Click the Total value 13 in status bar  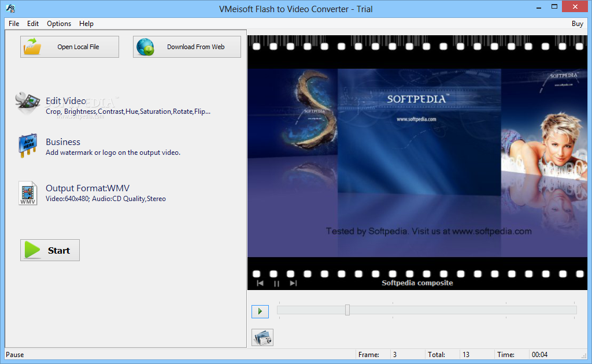tap(466, 355)
